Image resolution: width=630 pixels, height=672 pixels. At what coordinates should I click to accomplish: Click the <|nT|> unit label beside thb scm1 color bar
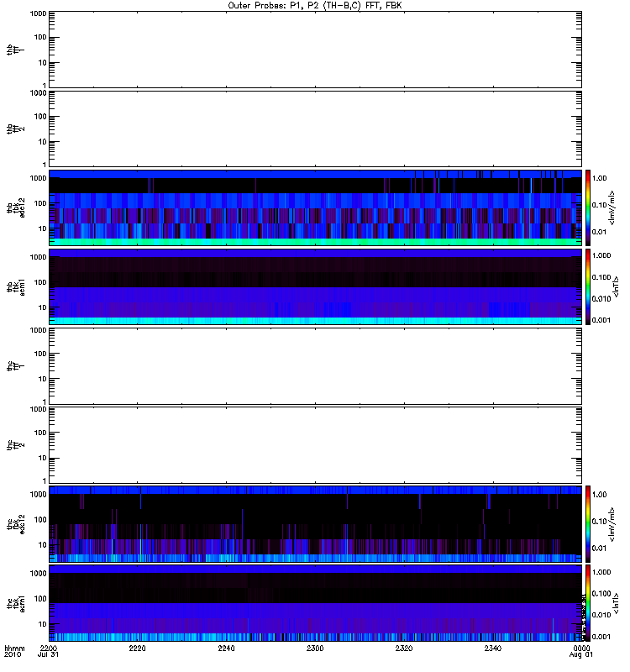[616, 286]
